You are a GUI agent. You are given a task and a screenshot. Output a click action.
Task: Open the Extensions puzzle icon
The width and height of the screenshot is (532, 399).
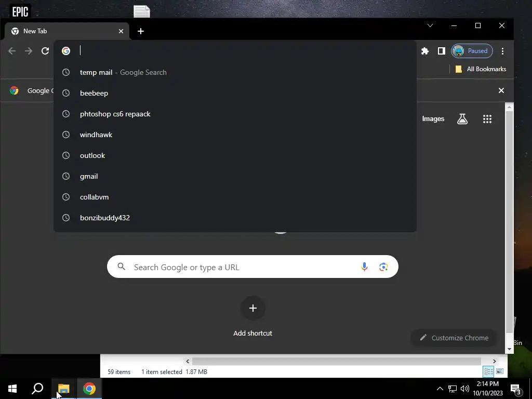point(425,51)
